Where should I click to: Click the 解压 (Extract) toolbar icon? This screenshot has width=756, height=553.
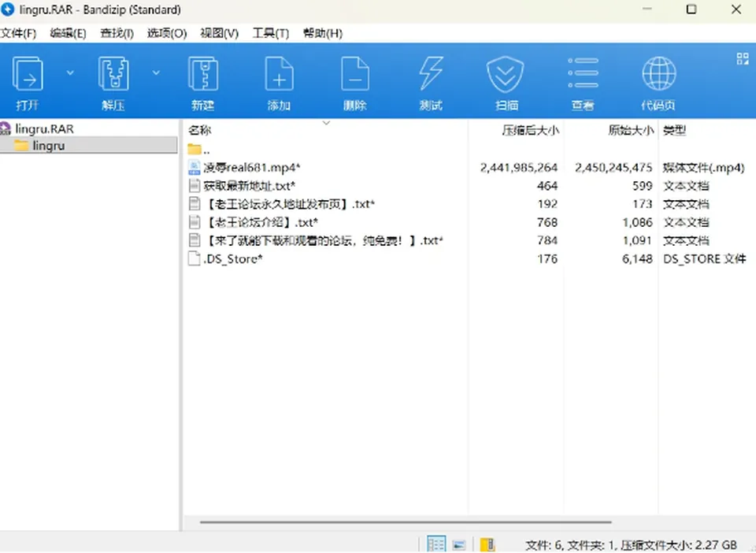113,74
